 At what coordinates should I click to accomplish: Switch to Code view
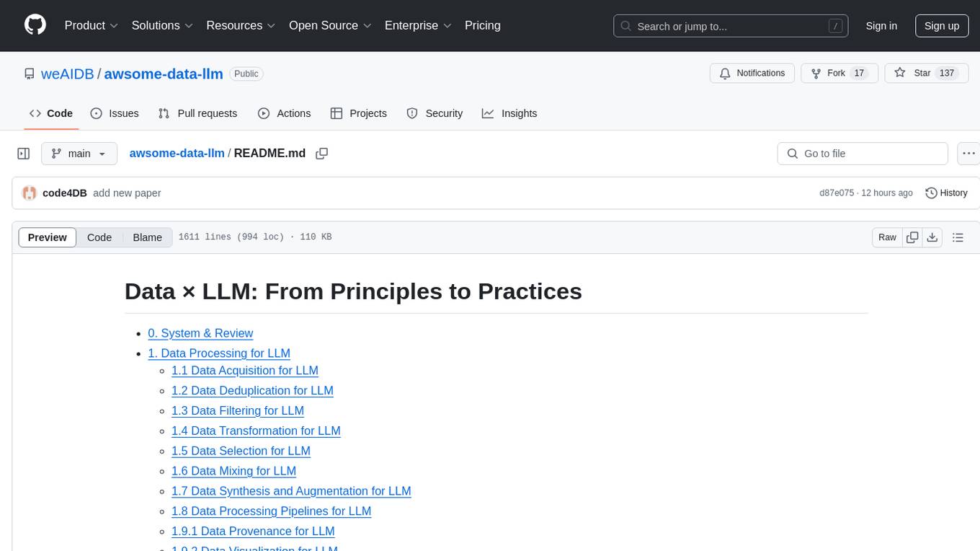click(99, 237)
